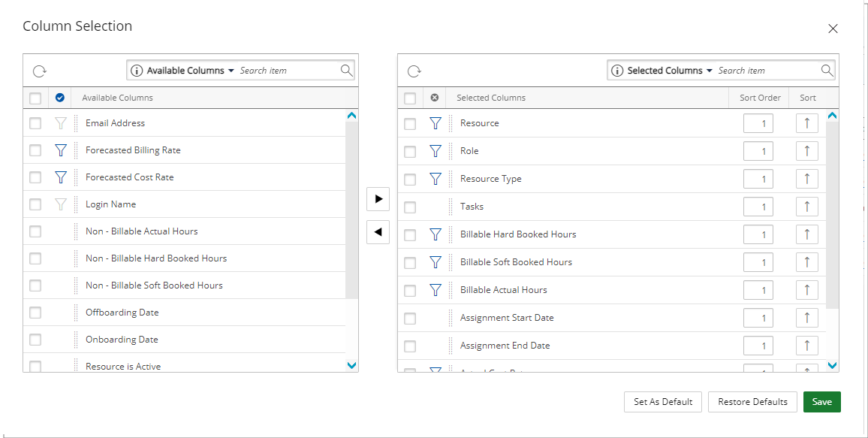This screenshot has width=868, height=438.
Task: Toggle sort direction arrow for Role
Action: point(806,151)
